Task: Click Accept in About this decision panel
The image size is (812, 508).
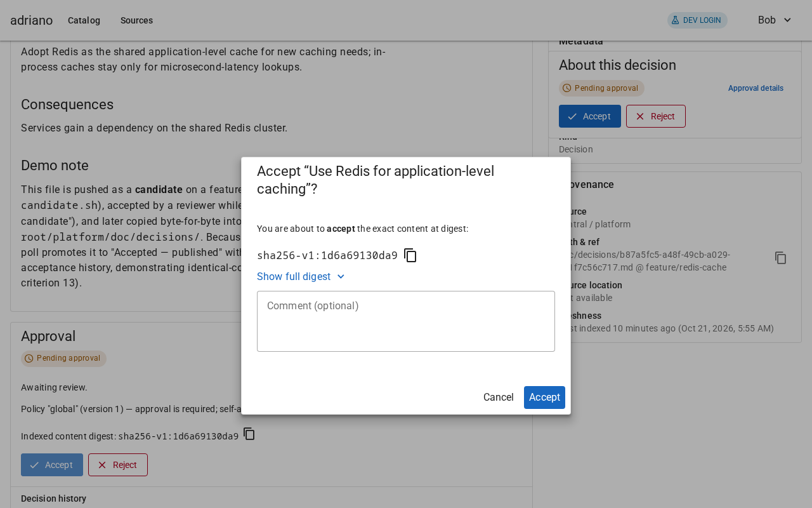Action: tap(590, 116)
